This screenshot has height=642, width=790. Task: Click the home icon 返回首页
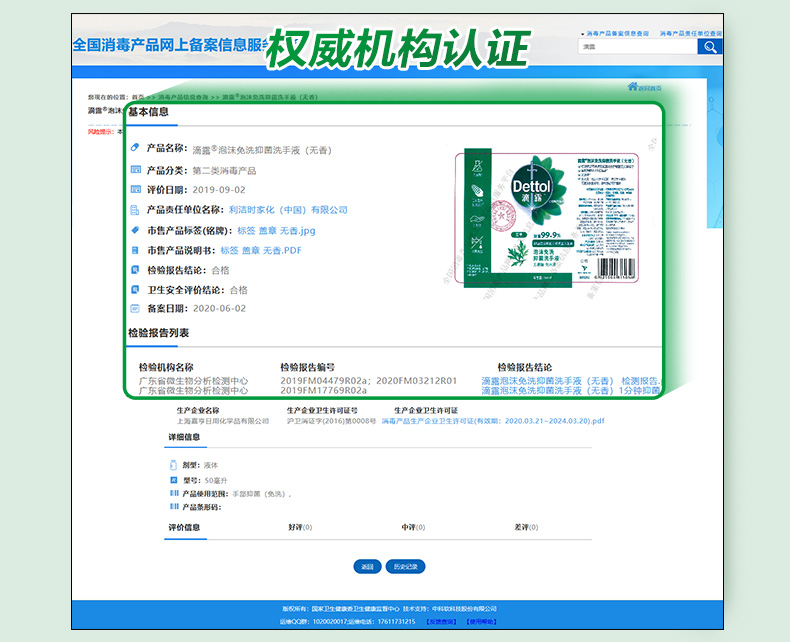click(x=644, y=87)
